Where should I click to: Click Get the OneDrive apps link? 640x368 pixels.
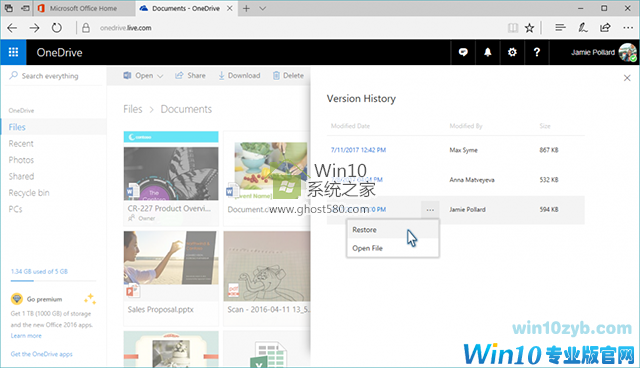click(x=42, y=354)
